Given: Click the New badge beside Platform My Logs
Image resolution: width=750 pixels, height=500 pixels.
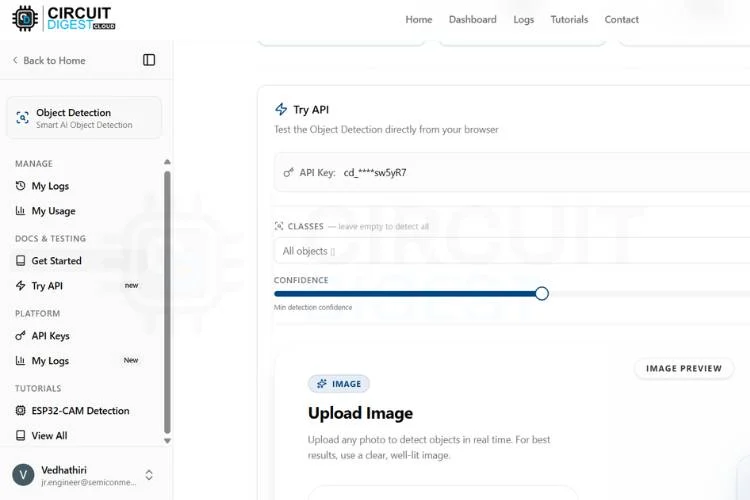Looking at the screenshot, I should [x=131, y=360].
